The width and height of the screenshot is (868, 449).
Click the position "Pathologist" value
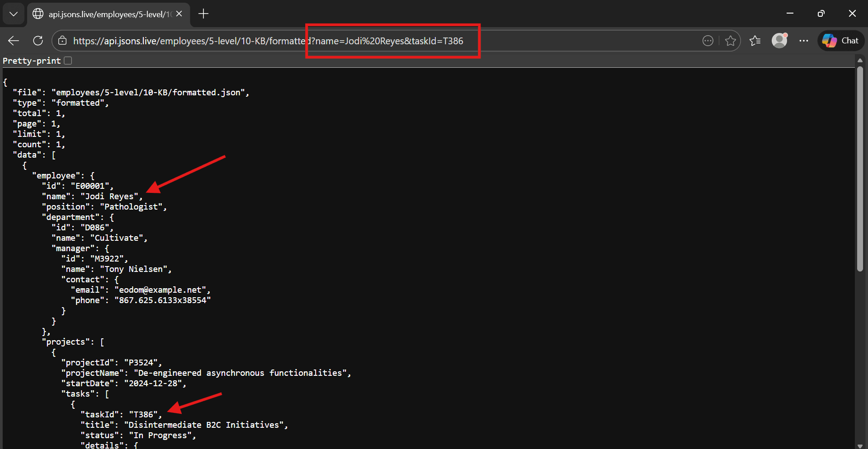click(x=131, y=206)
